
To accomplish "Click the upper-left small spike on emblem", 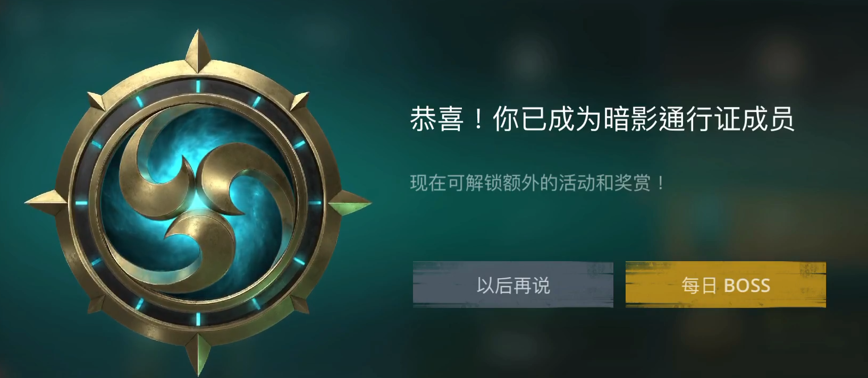I will (x=97, y=101).
